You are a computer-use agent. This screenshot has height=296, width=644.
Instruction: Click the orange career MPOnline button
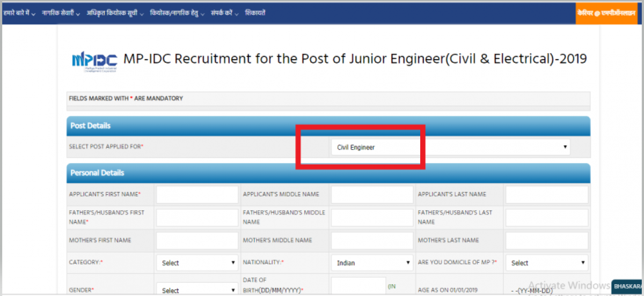606,13
